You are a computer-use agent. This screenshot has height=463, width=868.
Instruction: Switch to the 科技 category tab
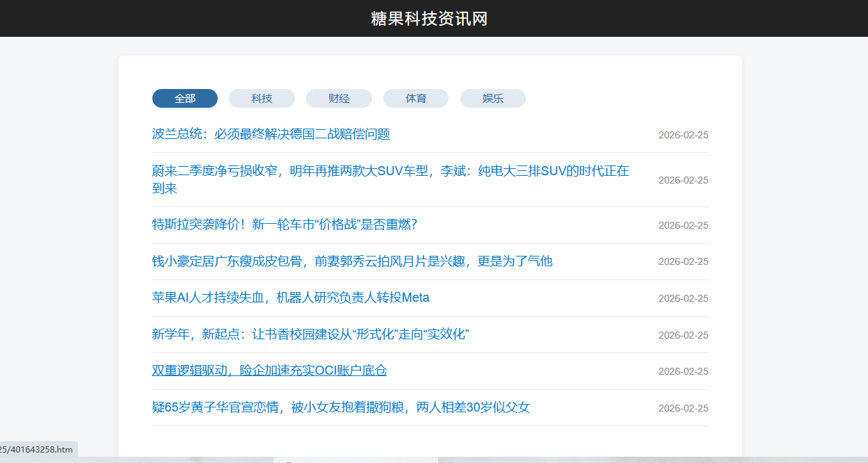pos(262,99)
